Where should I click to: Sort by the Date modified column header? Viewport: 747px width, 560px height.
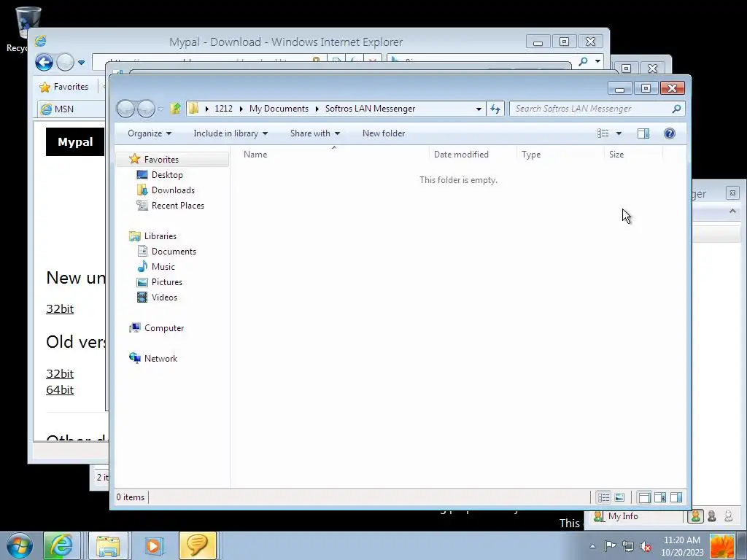[x=473, y=155]
